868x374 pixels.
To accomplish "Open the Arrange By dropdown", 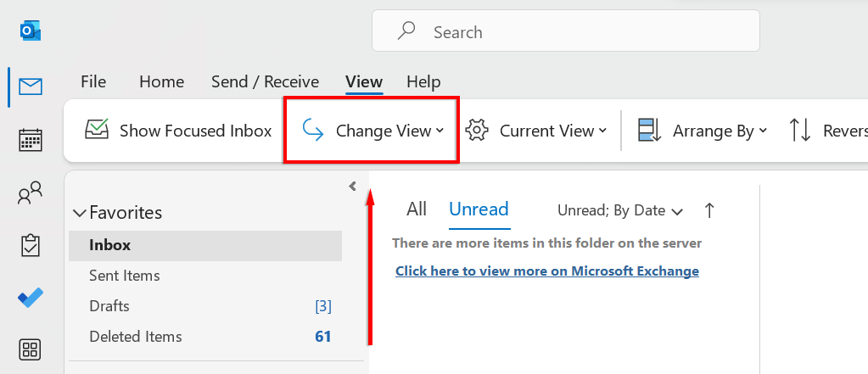I will click(703, 131).
